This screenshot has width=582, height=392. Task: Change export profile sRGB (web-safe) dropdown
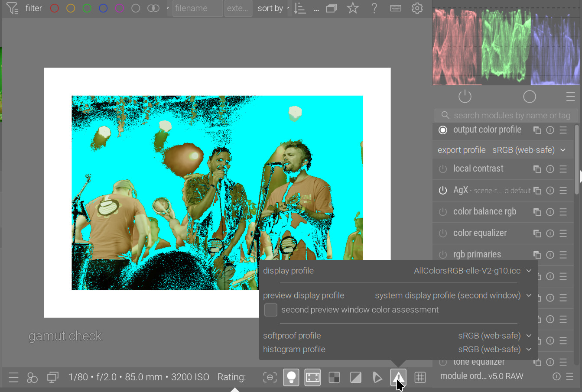(529, 150)
